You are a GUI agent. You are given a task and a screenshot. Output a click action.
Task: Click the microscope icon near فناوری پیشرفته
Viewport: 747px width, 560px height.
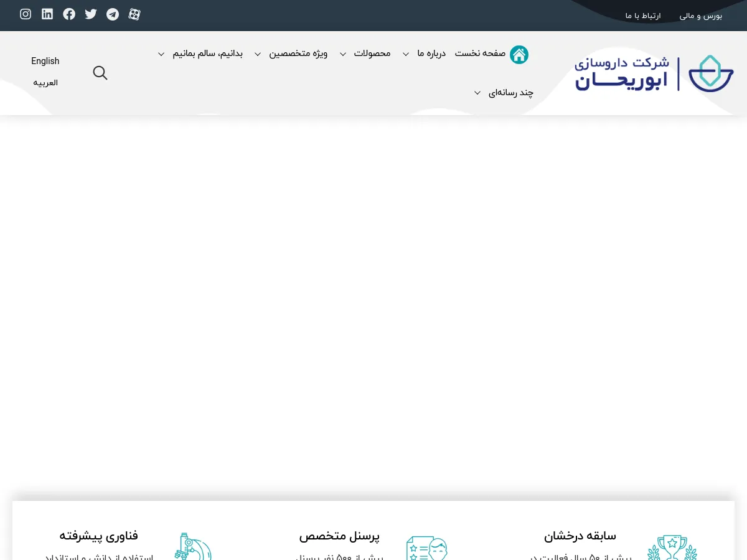193,548
